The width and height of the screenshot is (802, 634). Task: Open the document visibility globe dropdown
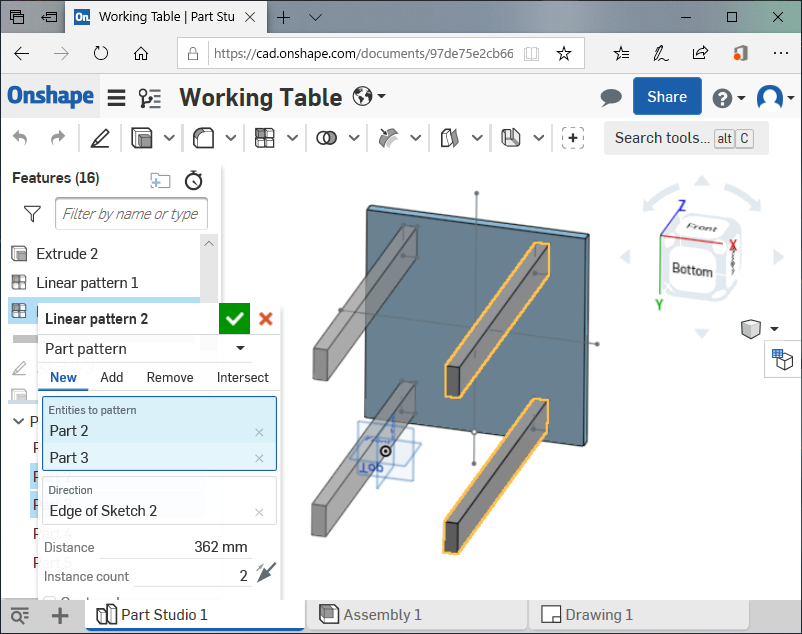point(369,96)
